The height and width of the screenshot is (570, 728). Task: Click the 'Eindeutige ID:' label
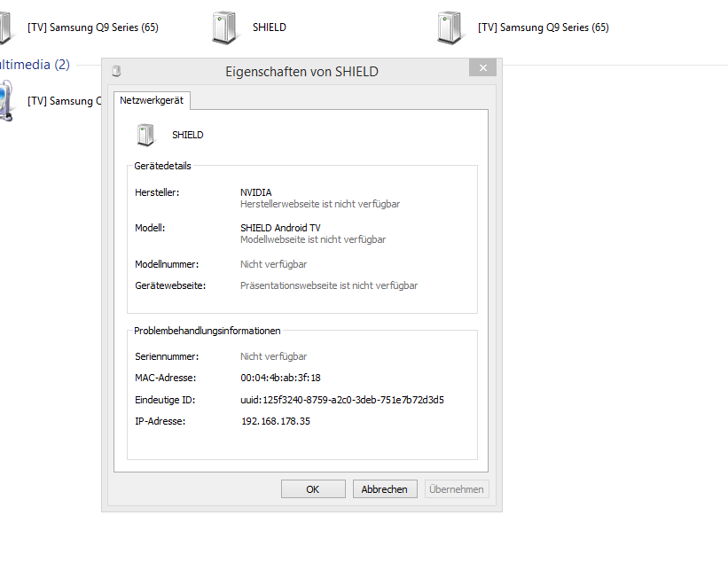pyautogui.click(x=165, y=400)
